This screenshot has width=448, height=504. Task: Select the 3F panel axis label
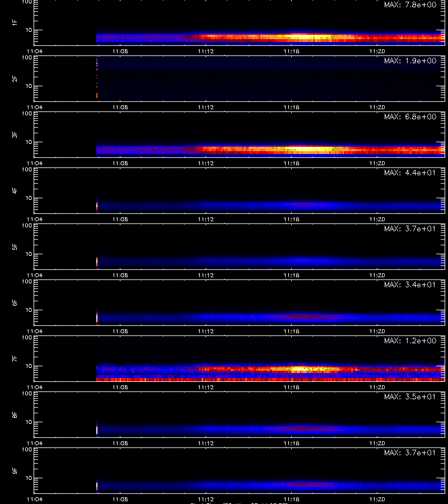click(x=15, y=134)
